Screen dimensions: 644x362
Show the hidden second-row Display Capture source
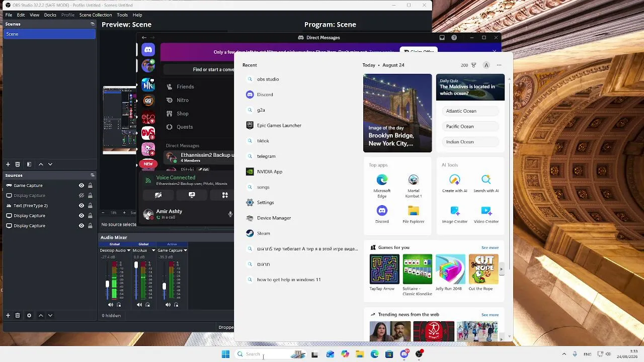pyautogui.click(x=82, y=196)
